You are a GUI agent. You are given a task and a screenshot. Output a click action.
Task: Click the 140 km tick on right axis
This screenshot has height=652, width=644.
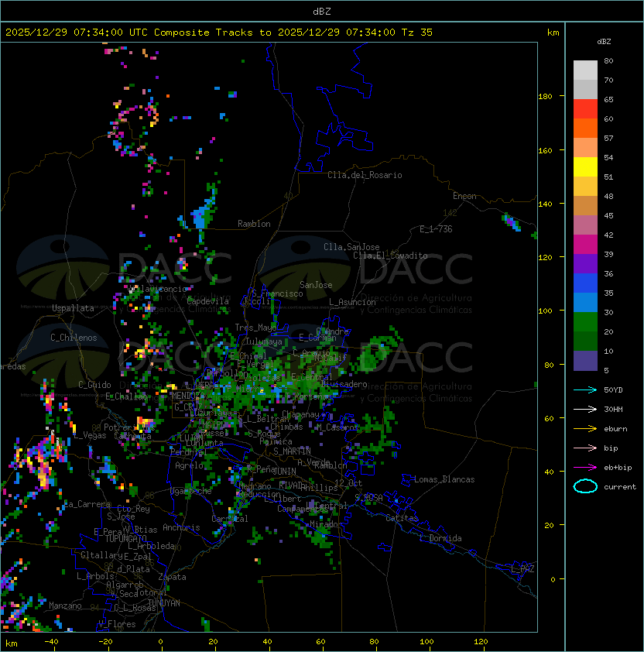point(545,204)
